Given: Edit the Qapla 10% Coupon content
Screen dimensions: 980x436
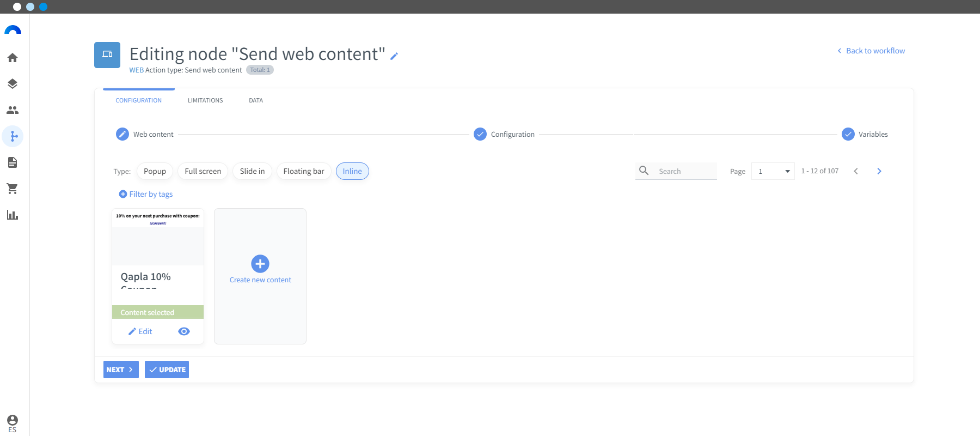Looking at the screenshot, I should click(x=140, y=331).
